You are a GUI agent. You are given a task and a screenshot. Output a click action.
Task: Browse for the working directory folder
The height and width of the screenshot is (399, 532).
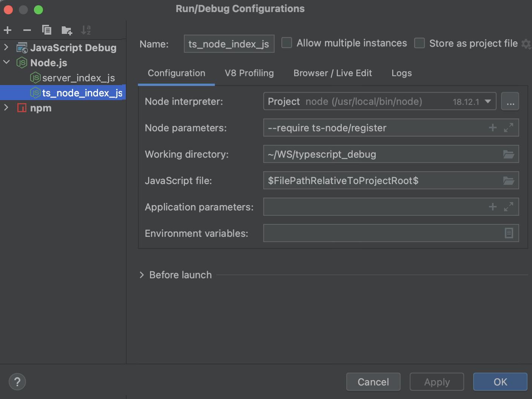click(509, 154)
